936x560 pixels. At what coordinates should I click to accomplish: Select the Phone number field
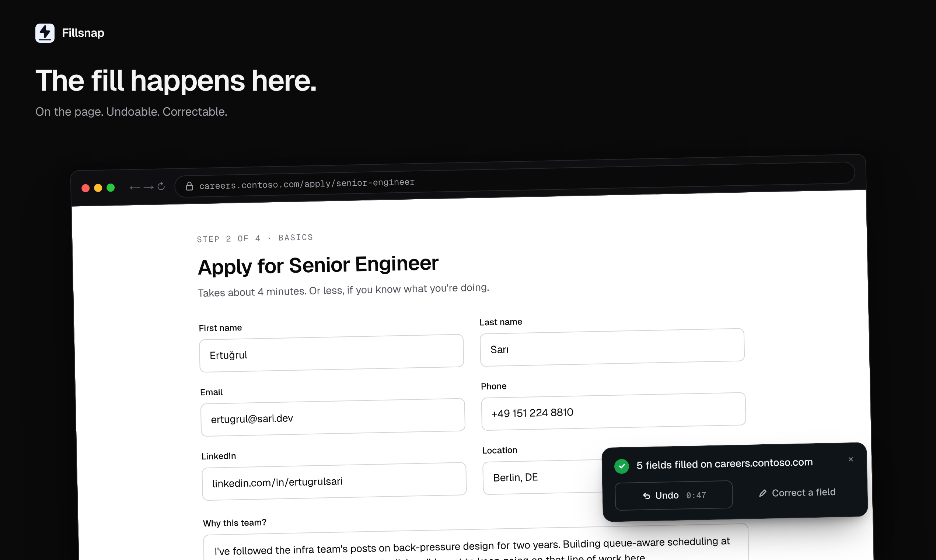click(613, 411)
